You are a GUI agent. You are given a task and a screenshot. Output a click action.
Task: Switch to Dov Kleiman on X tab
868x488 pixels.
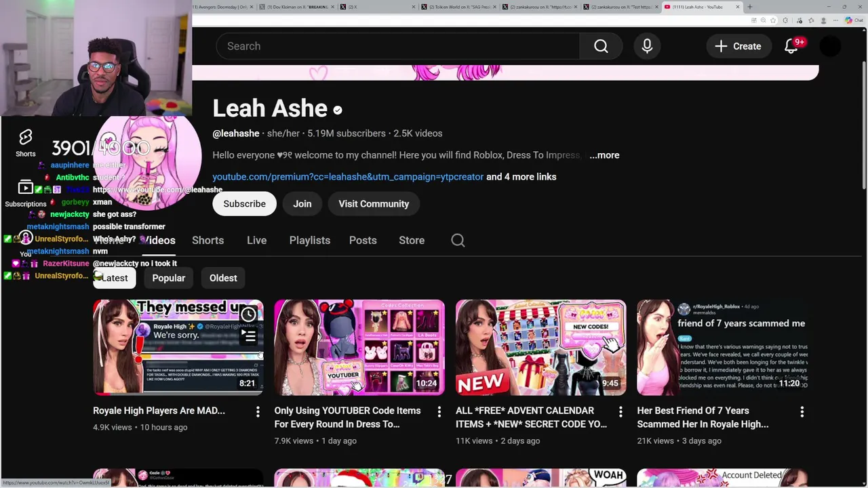point(298,7)
